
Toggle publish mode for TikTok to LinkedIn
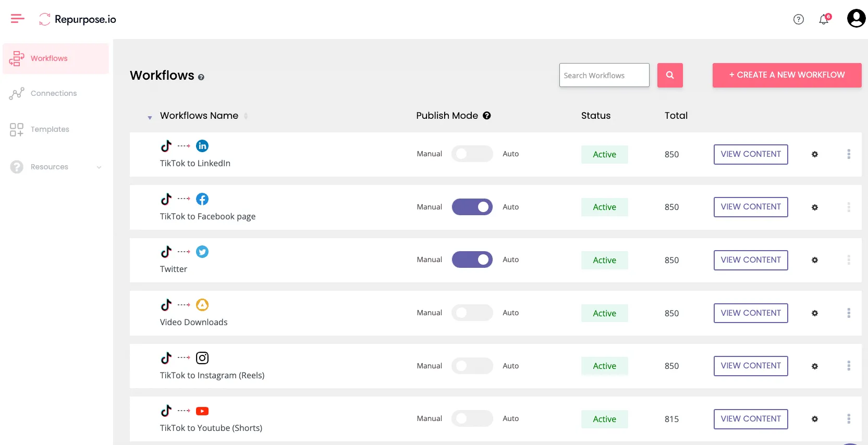472,154
